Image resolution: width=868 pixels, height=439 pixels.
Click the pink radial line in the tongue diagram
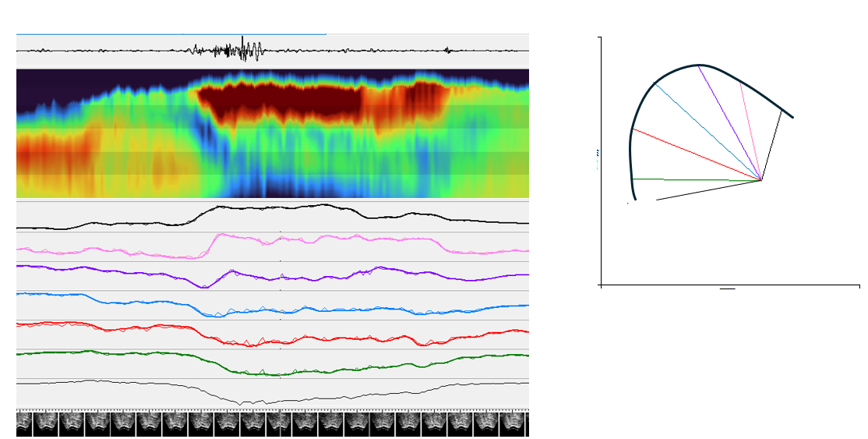pos(751,133)
